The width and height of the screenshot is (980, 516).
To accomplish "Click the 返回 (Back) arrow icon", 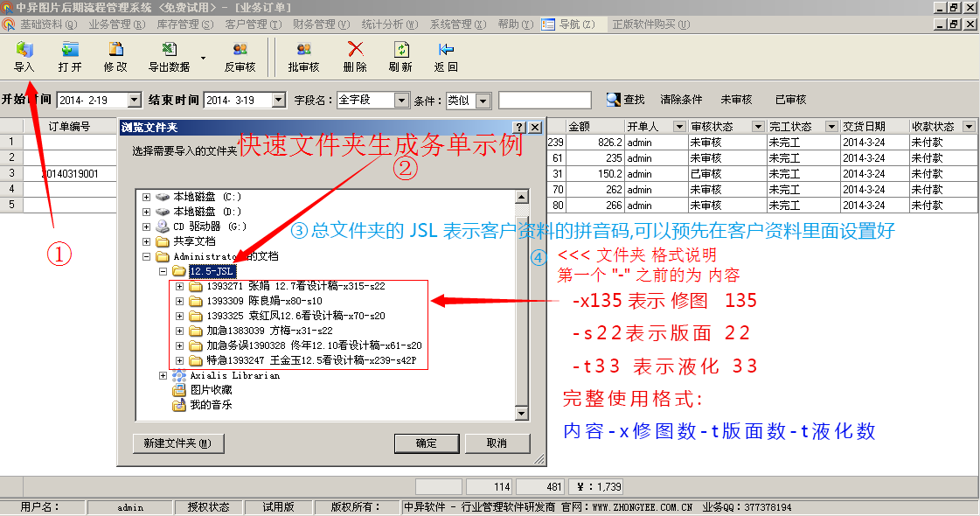I will coord(446,51).
